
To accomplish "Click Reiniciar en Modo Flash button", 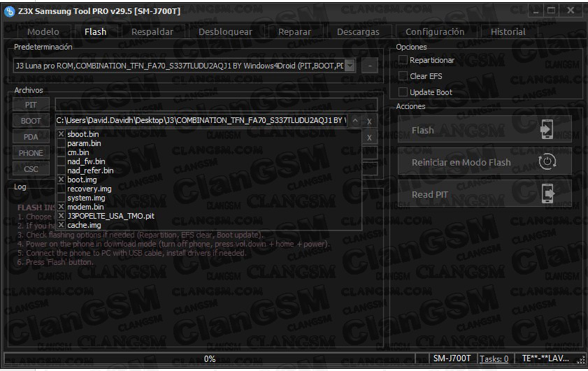I will [x=485, y=162].
